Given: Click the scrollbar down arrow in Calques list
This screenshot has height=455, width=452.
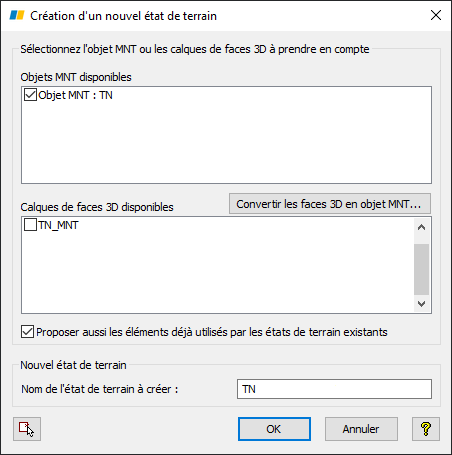Looking at the screenshot, I should tap(421, 304).
